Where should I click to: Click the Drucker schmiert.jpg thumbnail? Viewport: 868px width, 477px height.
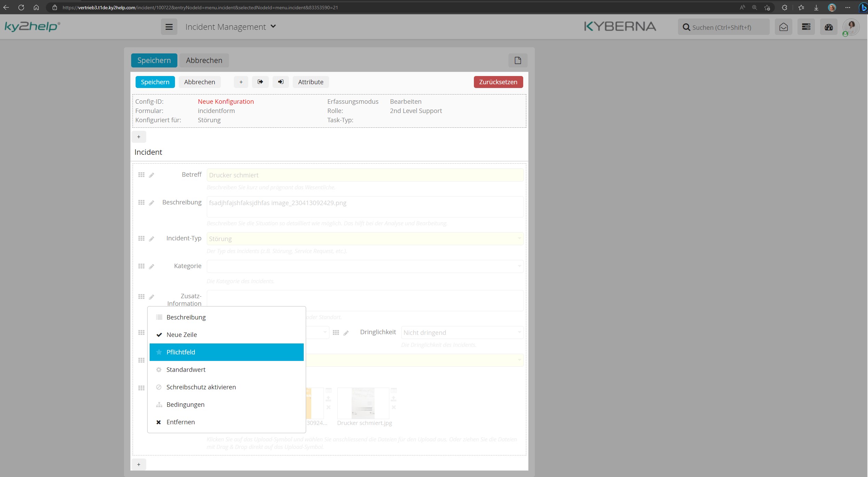click(x=363, y=403)
